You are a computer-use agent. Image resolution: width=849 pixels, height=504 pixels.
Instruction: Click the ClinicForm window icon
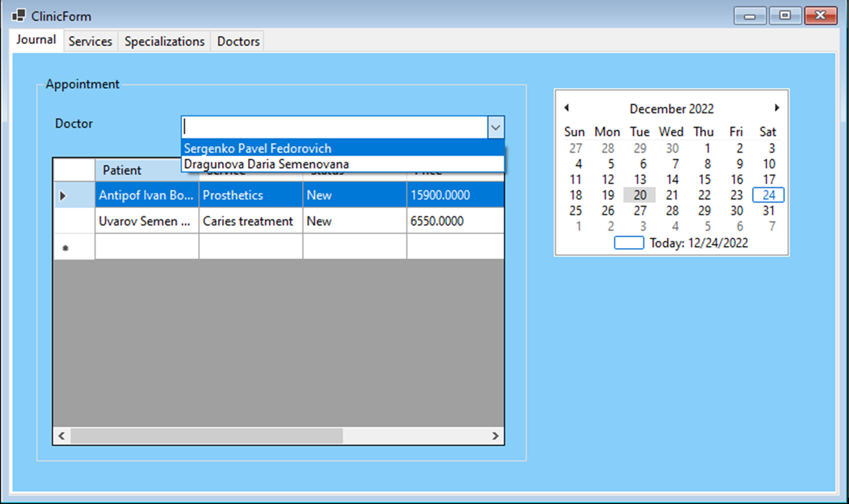click(18, 16)
